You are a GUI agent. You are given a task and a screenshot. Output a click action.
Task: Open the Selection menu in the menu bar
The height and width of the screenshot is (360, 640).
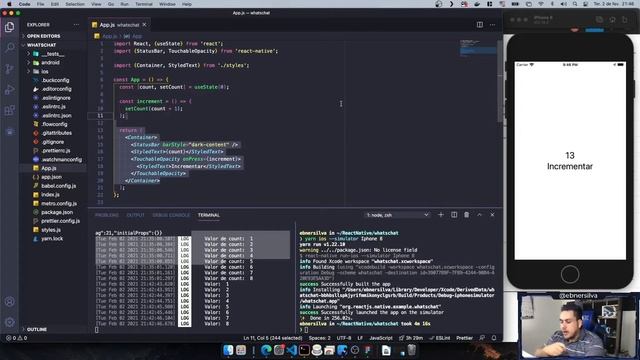pyautogui.click(x=75, y=4)
